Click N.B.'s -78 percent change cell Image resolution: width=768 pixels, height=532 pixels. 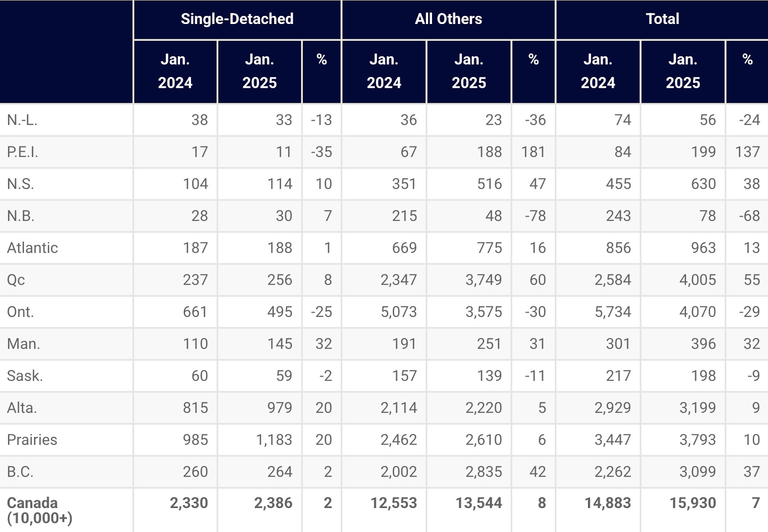[535, 216]
